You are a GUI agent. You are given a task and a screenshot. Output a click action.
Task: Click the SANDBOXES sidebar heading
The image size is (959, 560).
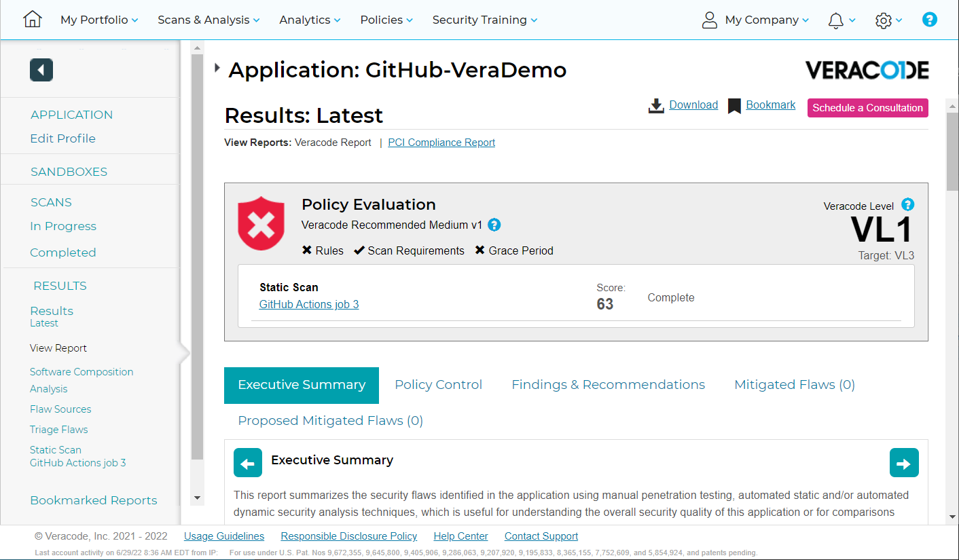pyautogui.click(x=69, y=172)
